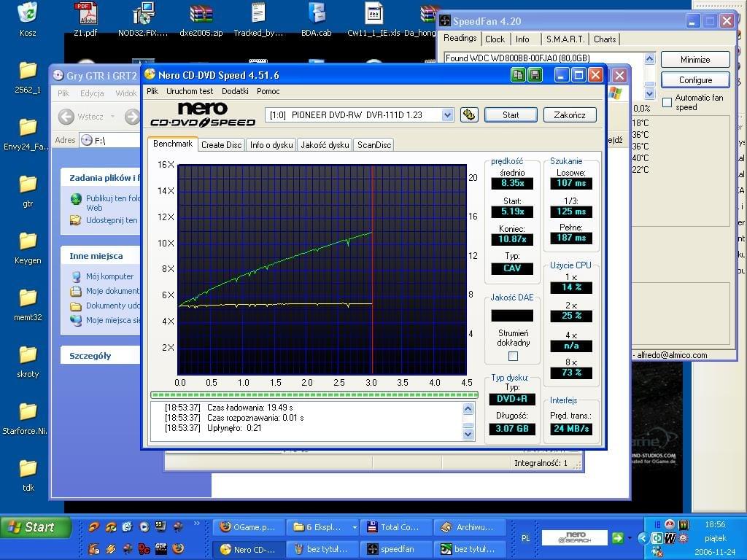
Task: Open the Dodatki menu in Nero
Action: coord(235,91)
